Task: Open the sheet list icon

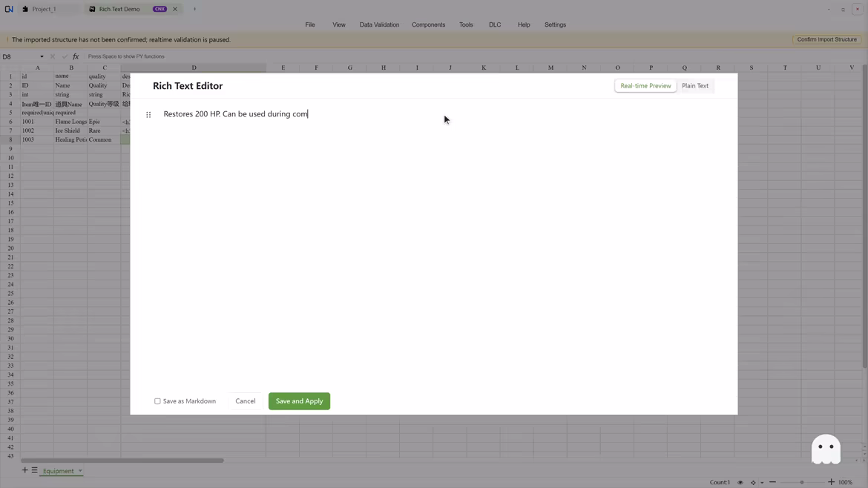Action: tap(34, 470)
